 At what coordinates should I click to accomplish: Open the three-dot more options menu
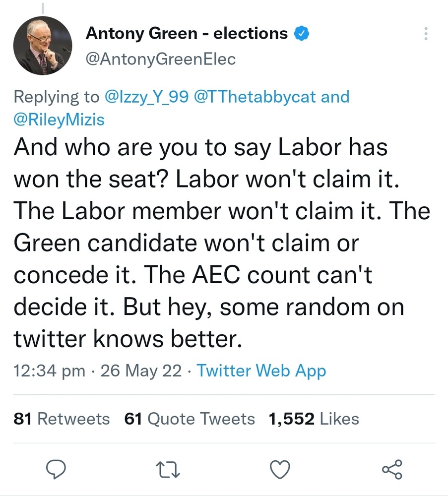pyautogui.click(x=425, y=34)
